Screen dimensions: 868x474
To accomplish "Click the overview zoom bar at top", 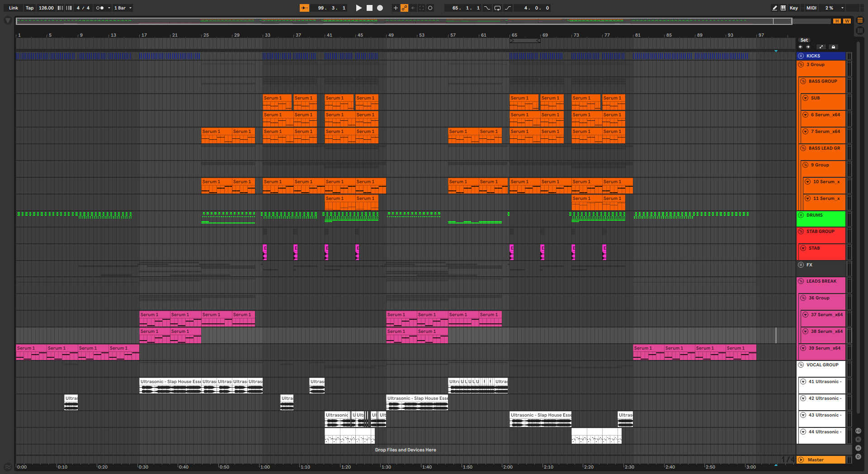I will pyautogui.click(x=404, y=21).
